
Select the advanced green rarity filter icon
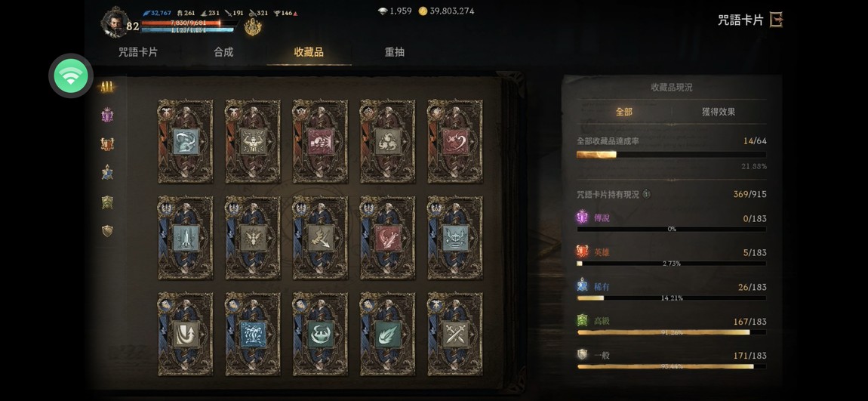(107, 202)
